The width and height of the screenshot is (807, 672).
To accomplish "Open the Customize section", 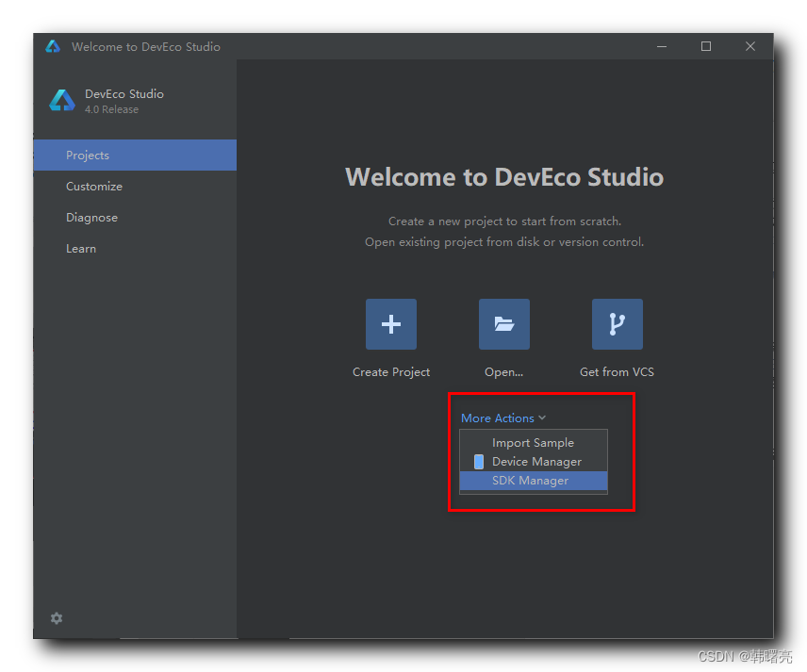I will tap(94, 187).
